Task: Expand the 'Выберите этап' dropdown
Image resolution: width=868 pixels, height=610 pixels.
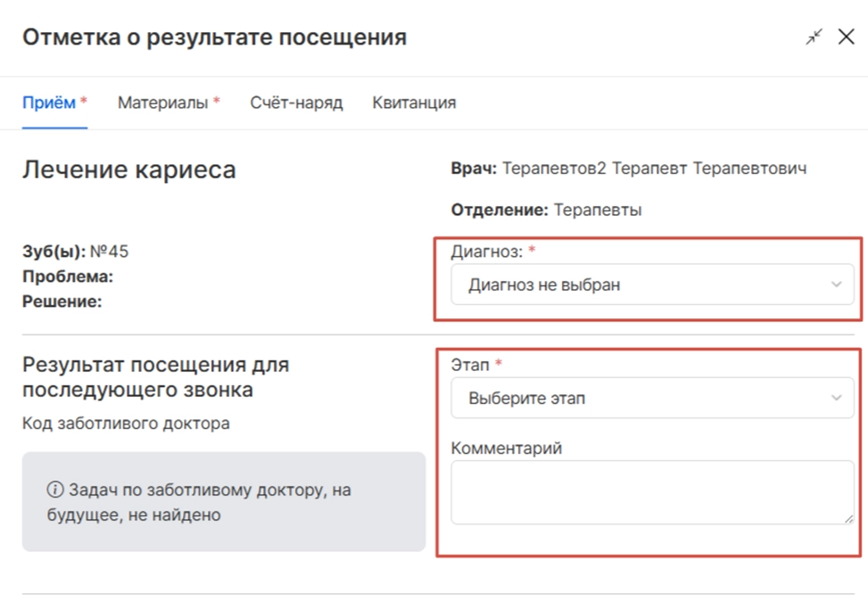Action: [651, 398]
